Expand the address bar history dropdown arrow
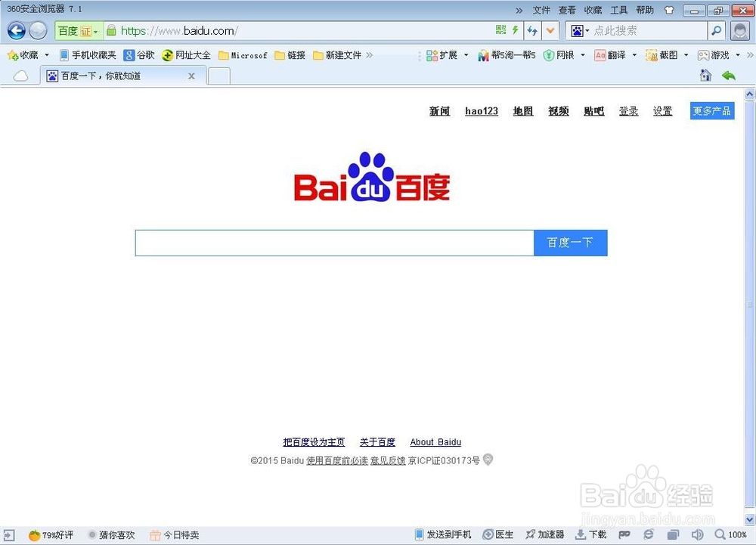Viewport: 756px width, 545px height. click(x=550, y=31)
